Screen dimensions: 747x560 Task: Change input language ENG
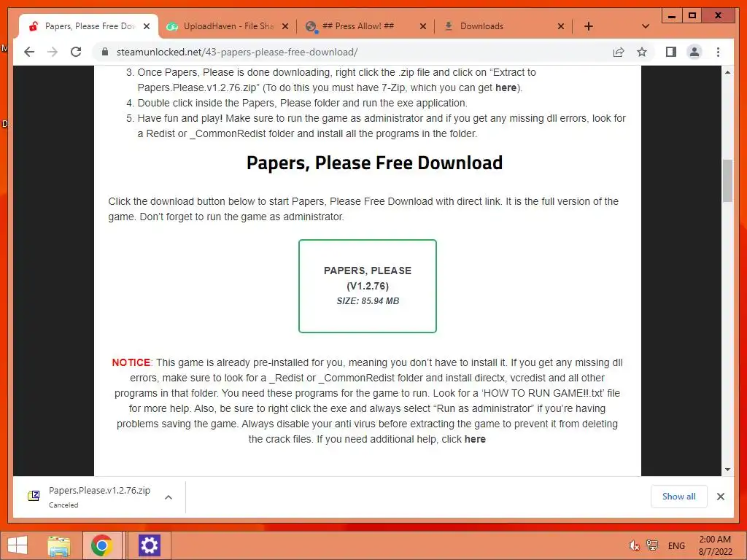[676, 546]
